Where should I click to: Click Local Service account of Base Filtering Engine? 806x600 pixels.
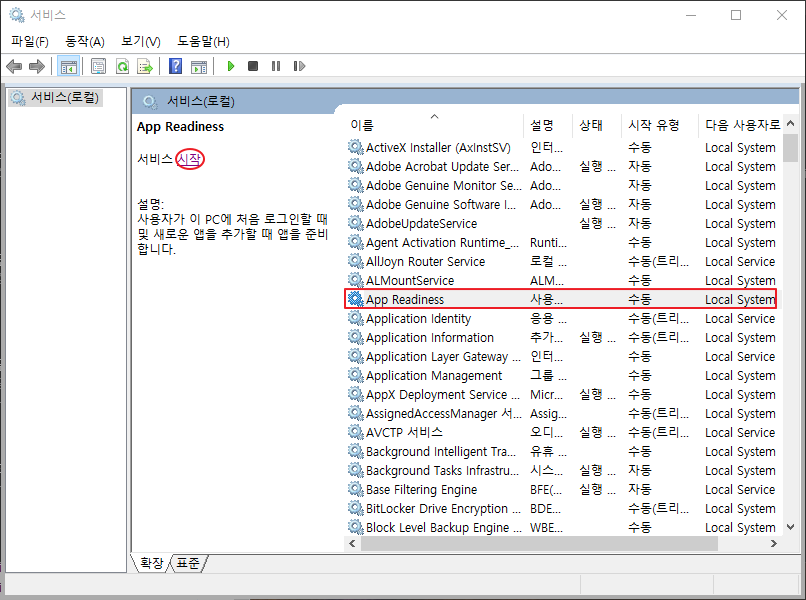740,489
